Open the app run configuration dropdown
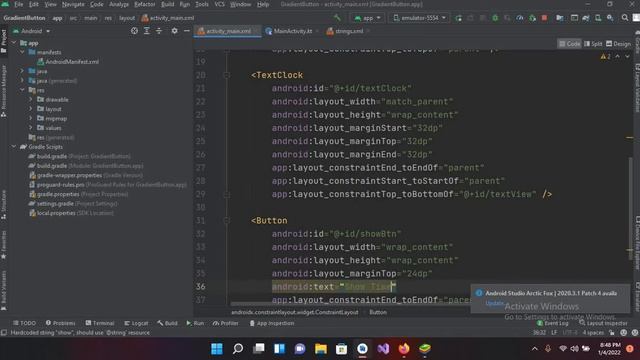This screenshot has width=640, height=360. [367, 18]
